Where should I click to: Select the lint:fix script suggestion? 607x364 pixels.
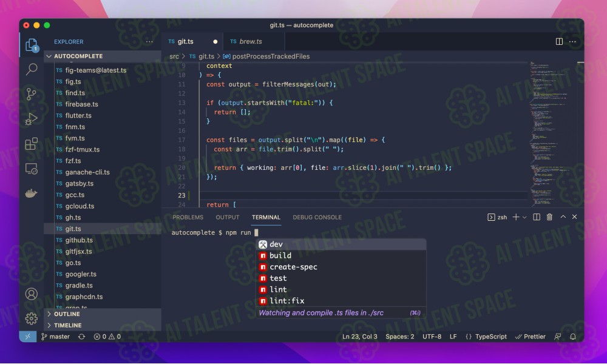tap(341, 301)
